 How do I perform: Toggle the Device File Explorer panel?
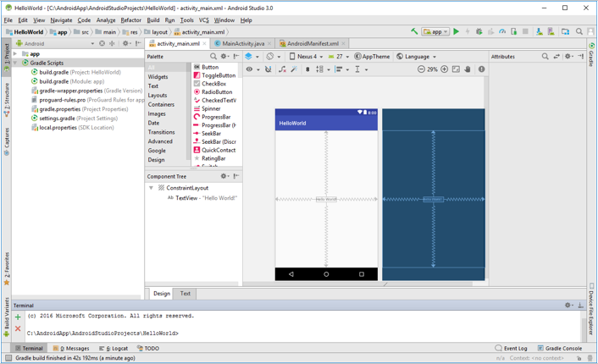point(591,309)
